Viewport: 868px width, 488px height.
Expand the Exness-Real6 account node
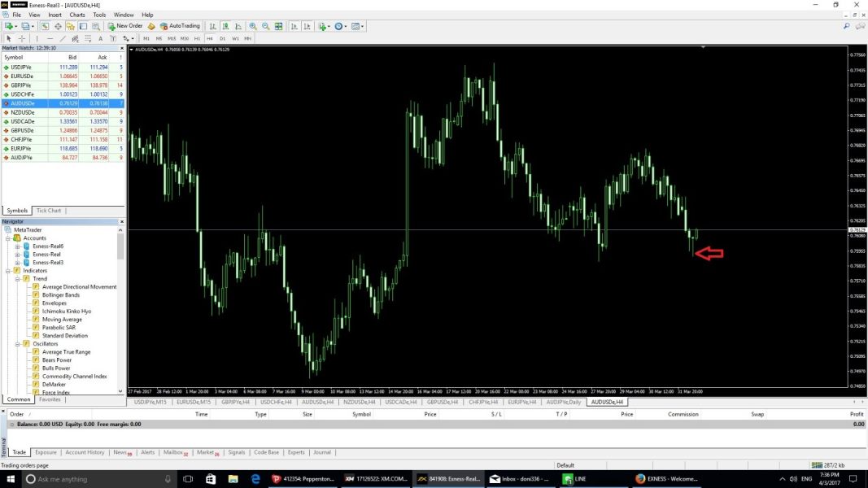click(17, 246)
